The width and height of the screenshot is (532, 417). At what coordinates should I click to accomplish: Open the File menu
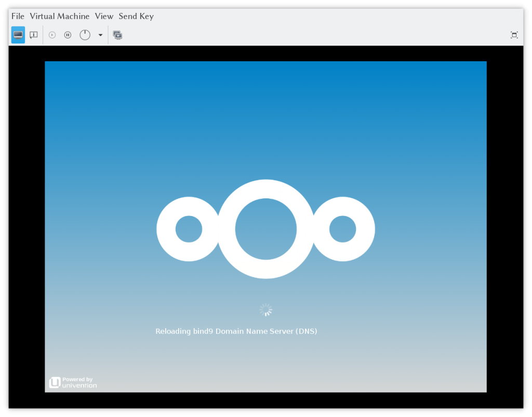tap(18, 16)
